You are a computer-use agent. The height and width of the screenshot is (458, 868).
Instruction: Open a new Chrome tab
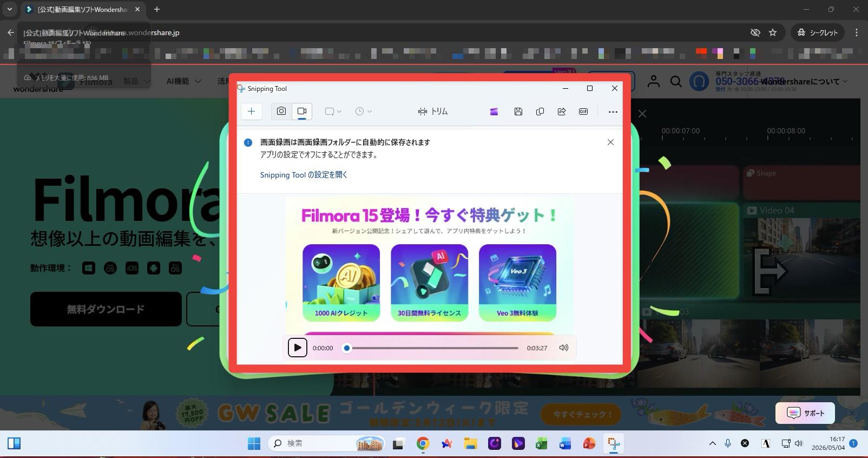click(157, 9)
